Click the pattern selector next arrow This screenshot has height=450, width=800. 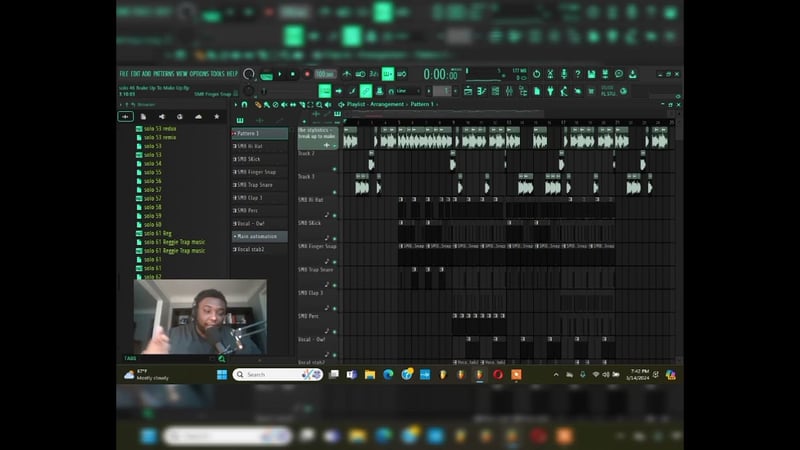tap(456, 91)
